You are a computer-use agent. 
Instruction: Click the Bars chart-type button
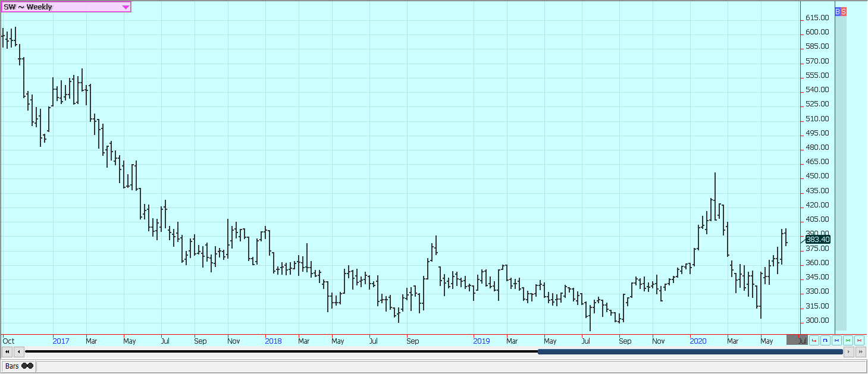(18, 366)
